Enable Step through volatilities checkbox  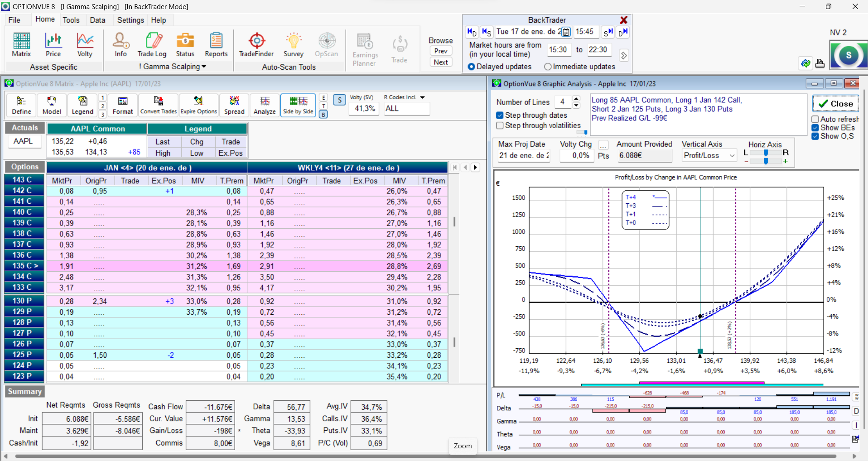point(500,125)
